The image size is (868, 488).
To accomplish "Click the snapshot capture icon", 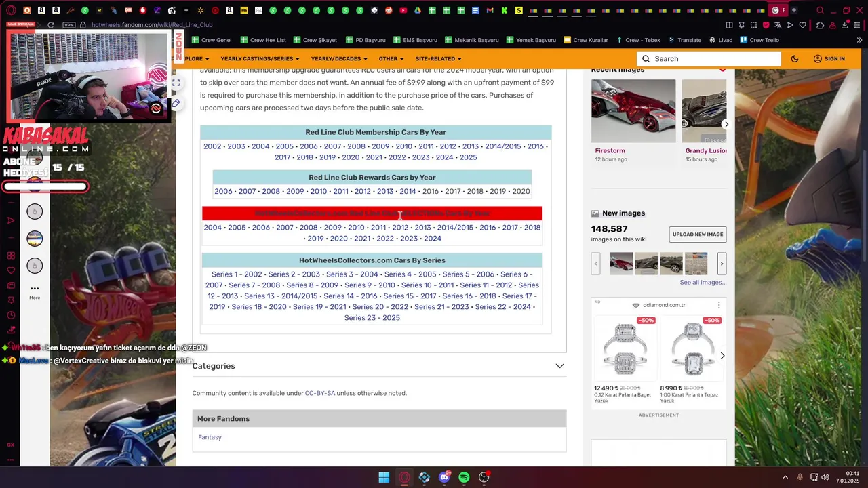I will [753, 25].
